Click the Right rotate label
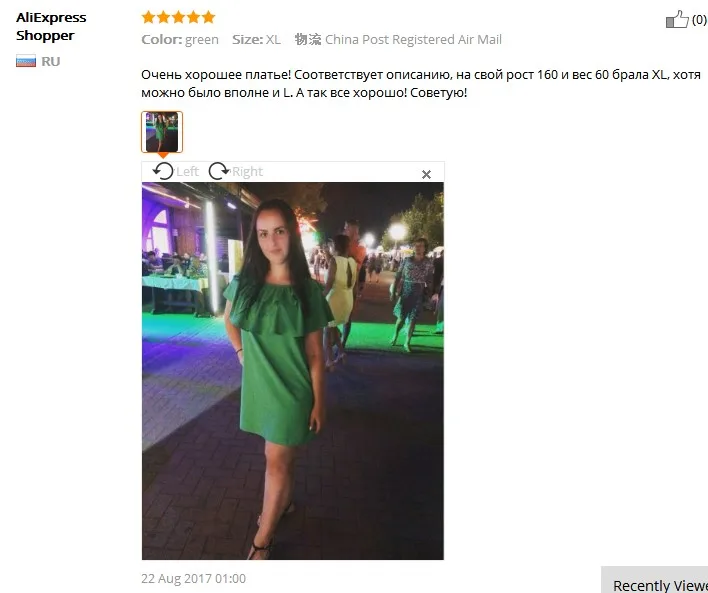 247,172
